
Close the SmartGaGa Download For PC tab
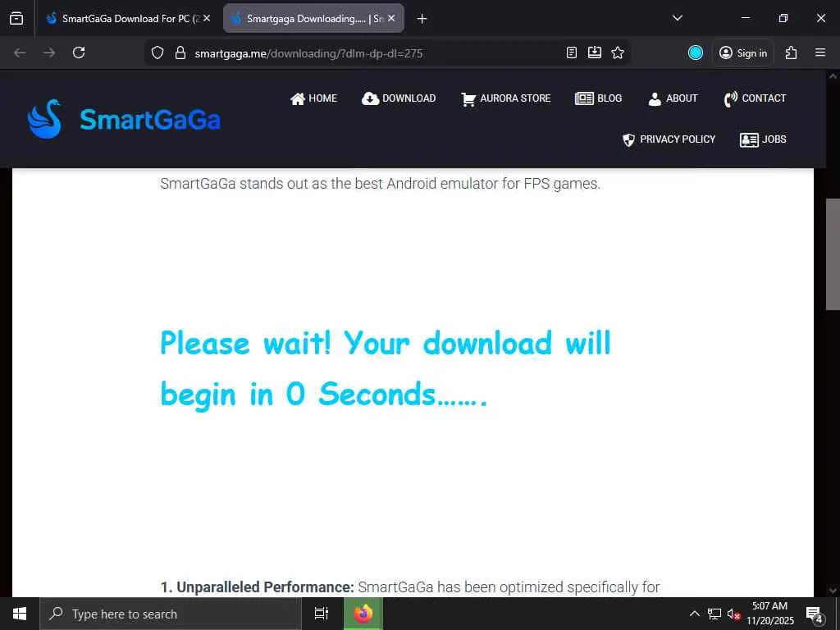point(207,18)
